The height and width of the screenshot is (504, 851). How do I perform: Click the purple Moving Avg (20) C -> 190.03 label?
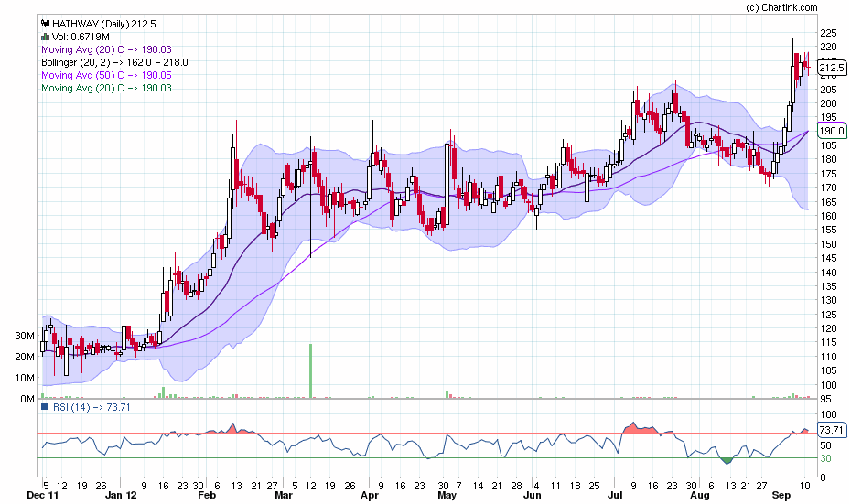click(x=106, y=49)
